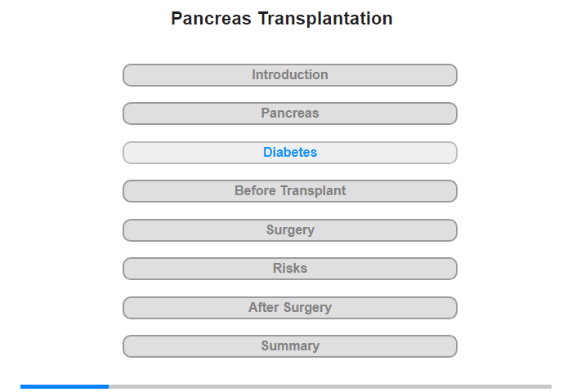Image resolution: width=572 pixels, height=392 pixels.
Task: Click the blue filled portion of progress bar
Action: coord(65,386)
